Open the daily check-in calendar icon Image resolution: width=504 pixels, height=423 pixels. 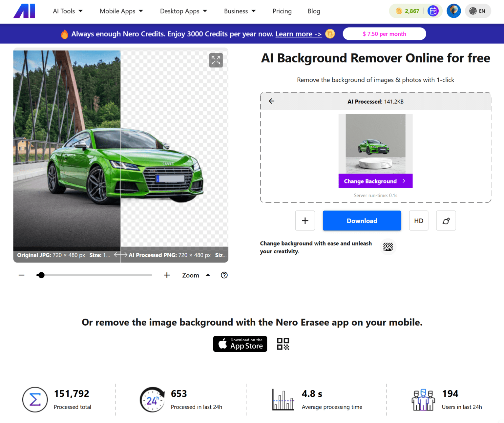(433, 11)
